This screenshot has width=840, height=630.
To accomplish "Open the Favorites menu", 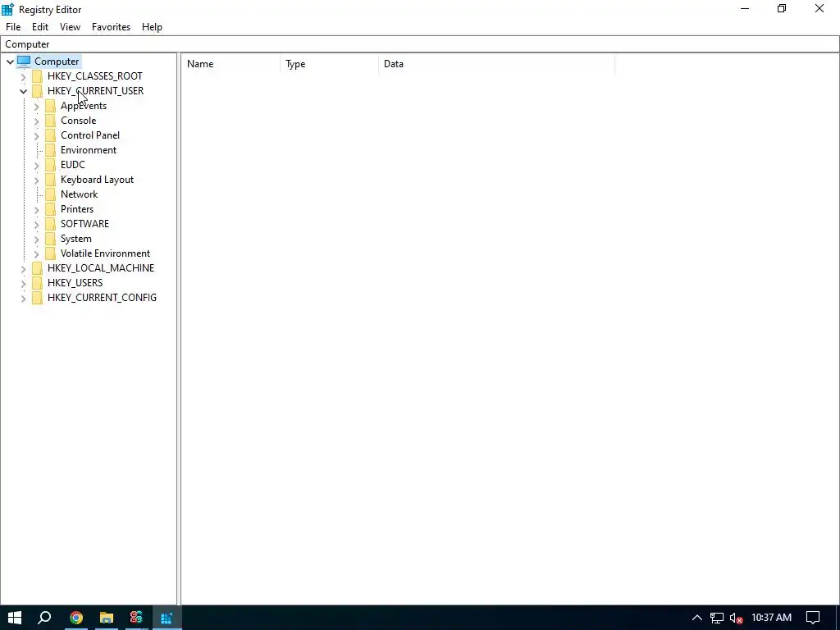I will click(111, 27).
